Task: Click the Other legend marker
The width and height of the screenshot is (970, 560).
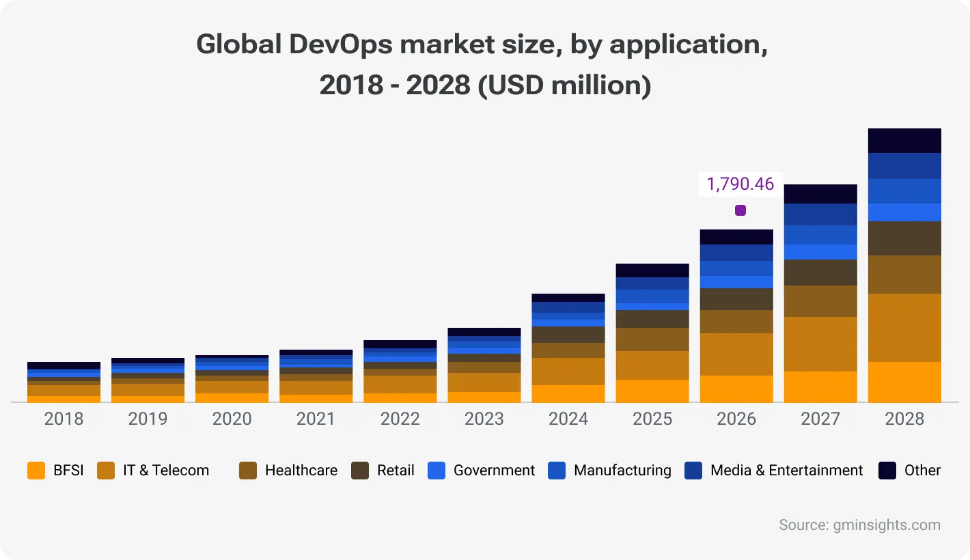Action: [887, 471]
